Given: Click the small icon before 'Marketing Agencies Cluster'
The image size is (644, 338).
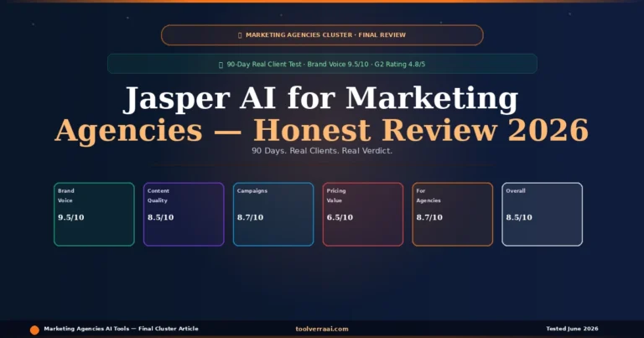Looking at the screenshot, I should click(240, 35).
